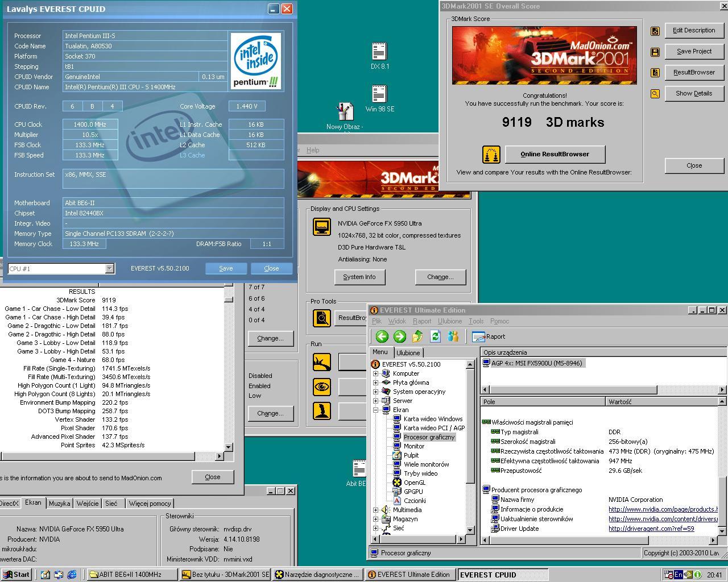Switch to Więcej pomocy tab
728x582 pixels.
pyautogui.click(x=150, y=504)
